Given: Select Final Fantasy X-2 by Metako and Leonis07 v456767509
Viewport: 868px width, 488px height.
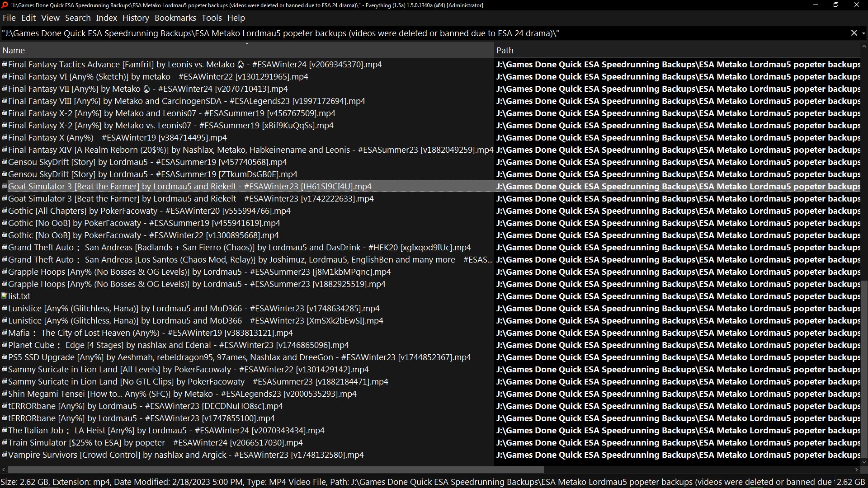Looking at the screenshot, I should tap(172, 113).
